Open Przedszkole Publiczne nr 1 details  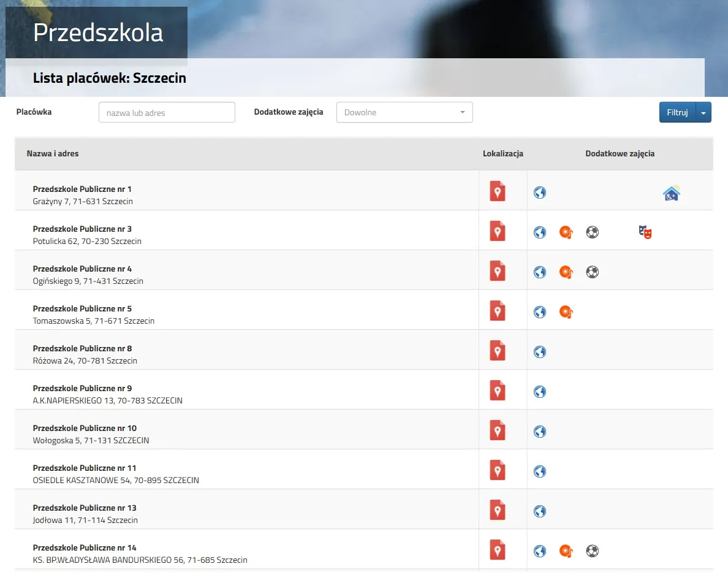[82, 189]
